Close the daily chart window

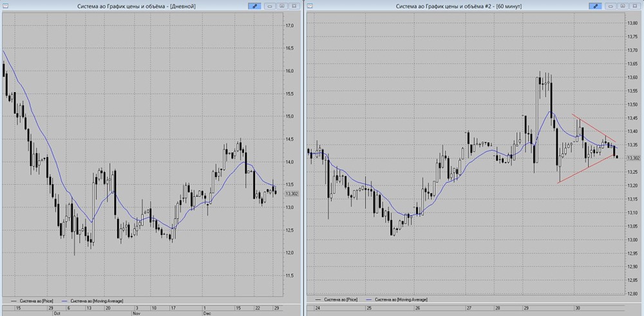(294, 6)
